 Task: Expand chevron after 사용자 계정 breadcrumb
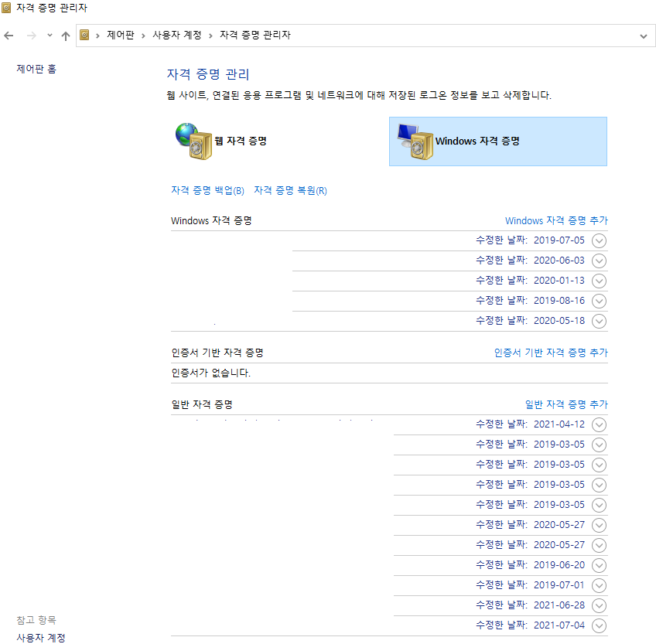pyautogui.click(x=211, y=36)
